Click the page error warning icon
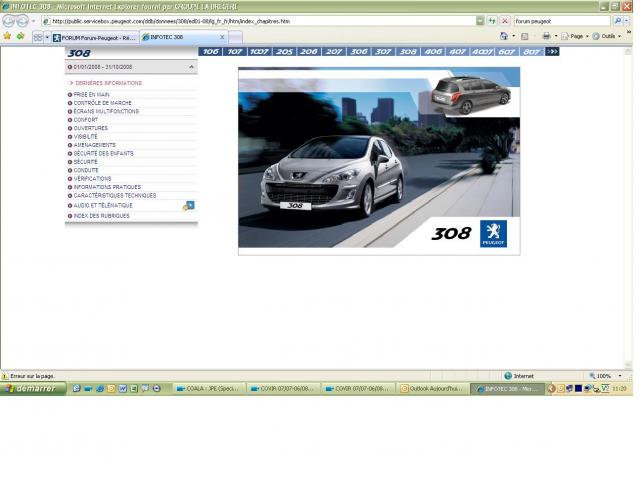Viewport: 640px width, 480px height. pos(5,376)
